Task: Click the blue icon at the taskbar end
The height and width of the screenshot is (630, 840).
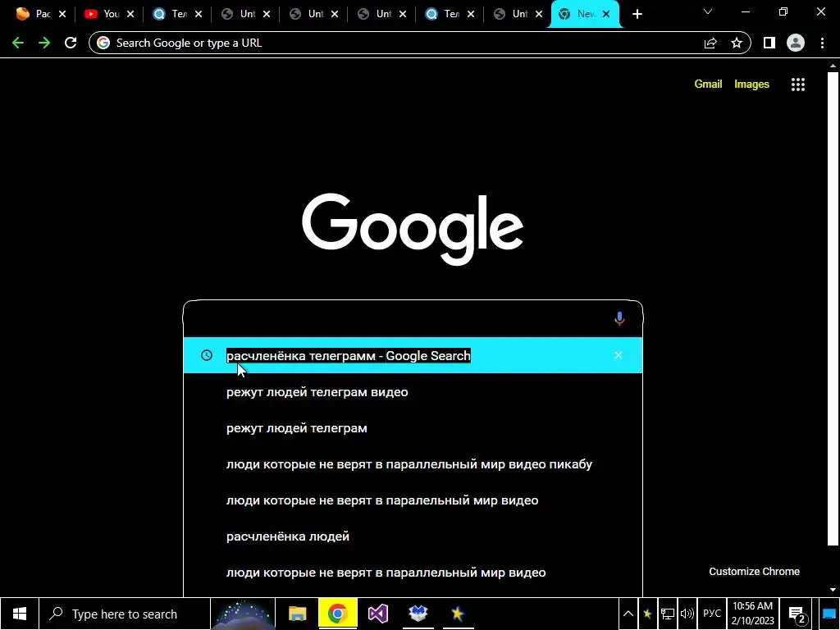Action: pos(829,614)
